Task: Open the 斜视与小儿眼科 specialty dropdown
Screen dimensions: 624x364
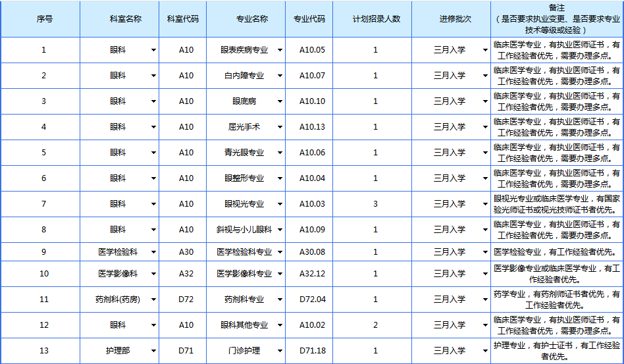Action: (280, 230)
